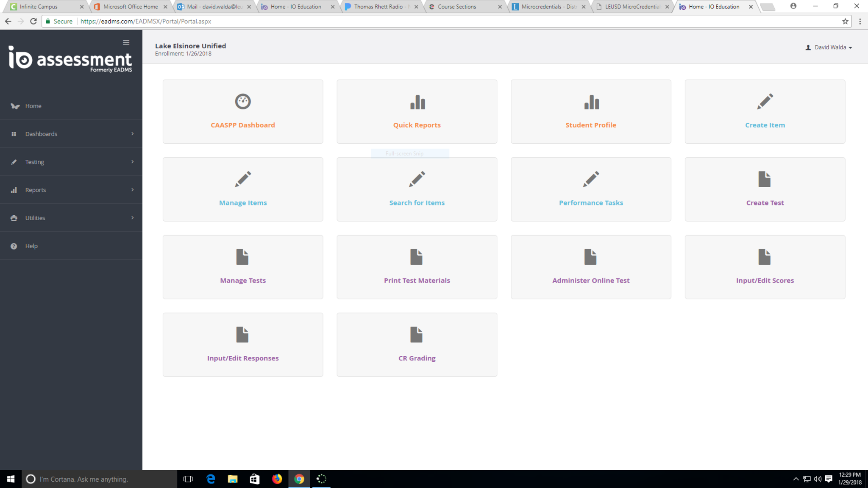
Task: Bookmark page with star icon
Action: coord(845,21)
